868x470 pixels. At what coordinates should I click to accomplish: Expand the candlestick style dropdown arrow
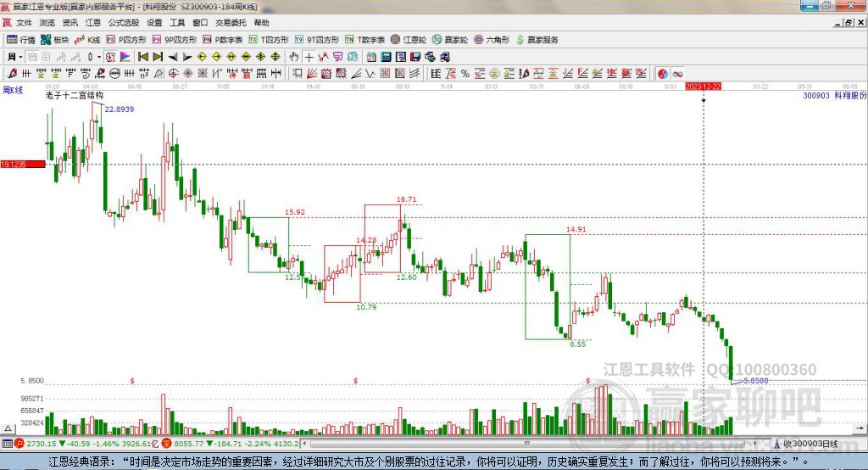click(x=99, y=57)
